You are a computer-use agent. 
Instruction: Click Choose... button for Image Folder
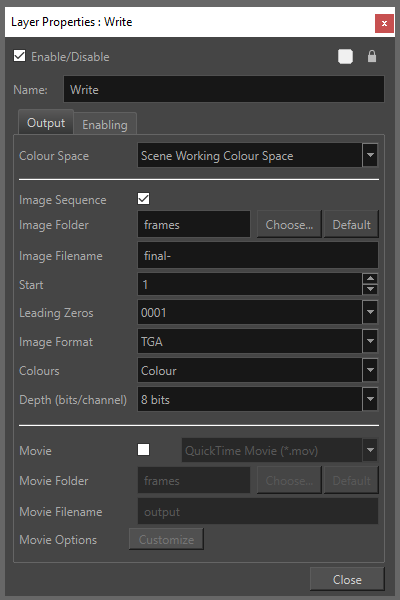289,225
